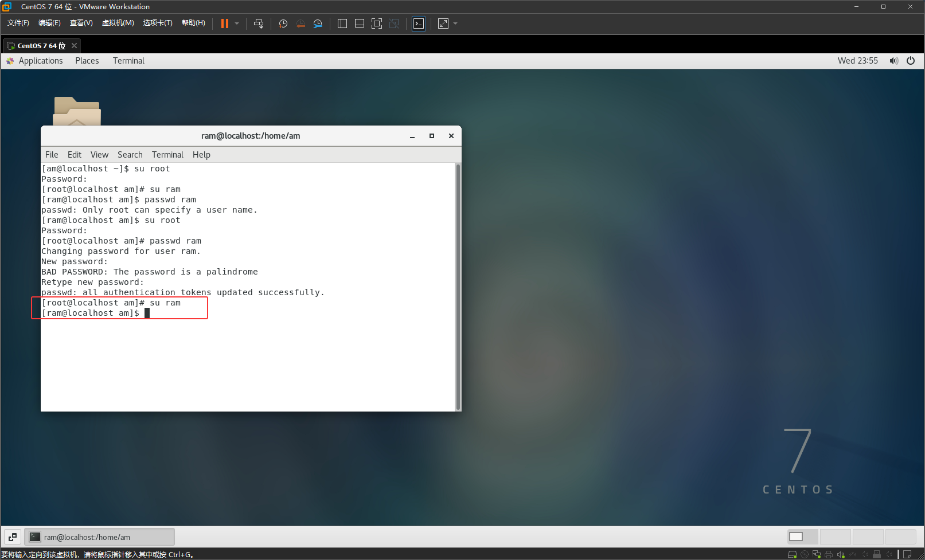Image resolution: width=925 pixels, height=560 pixels.
Task: Click the hard disk status icon in VMware status bar
Action: [793, 554]
